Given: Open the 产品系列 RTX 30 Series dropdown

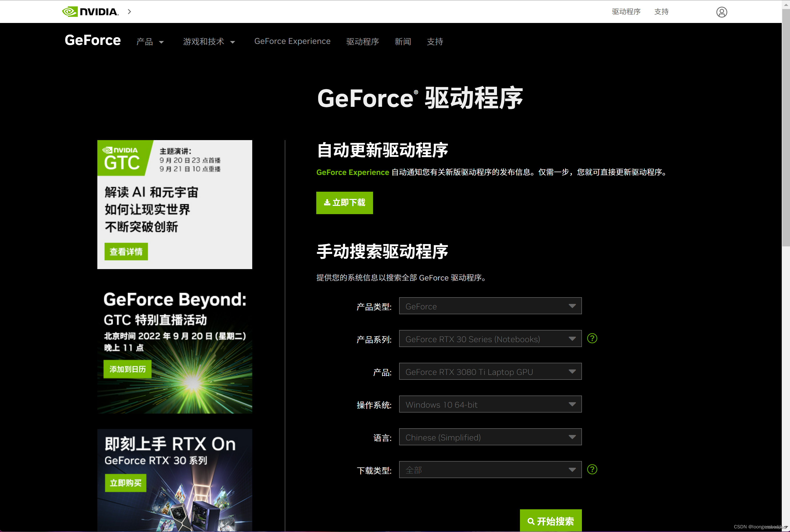Looking at the screenshot, I should pos(490,339).
